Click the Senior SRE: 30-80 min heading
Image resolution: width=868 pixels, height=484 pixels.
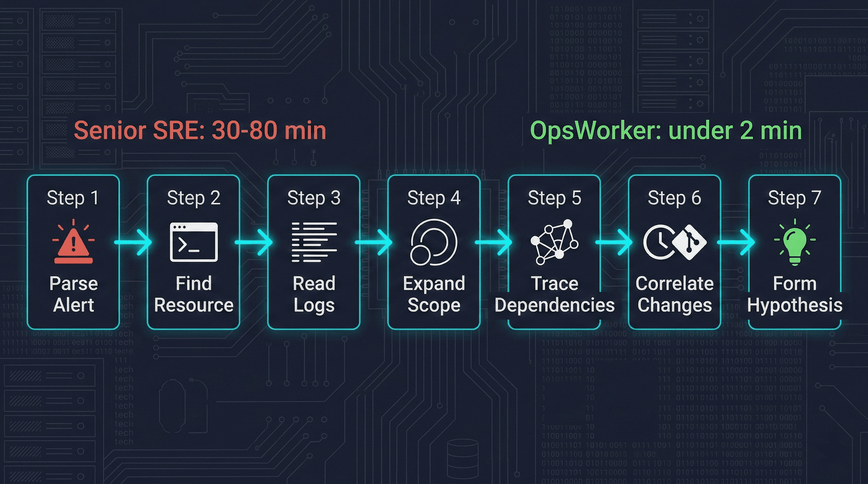tap(202, 130)
